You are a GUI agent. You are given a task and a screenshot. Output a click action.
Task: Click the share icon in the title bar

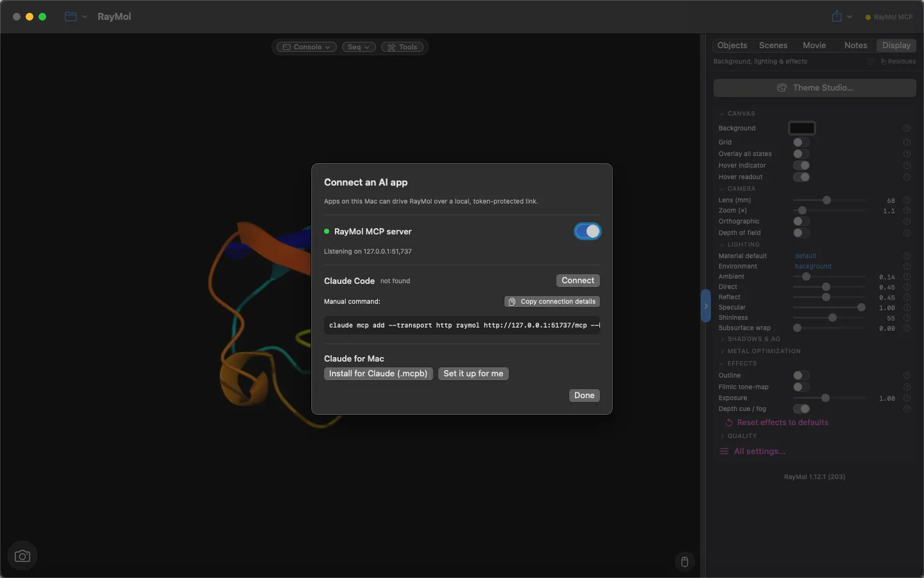(837, 17)
